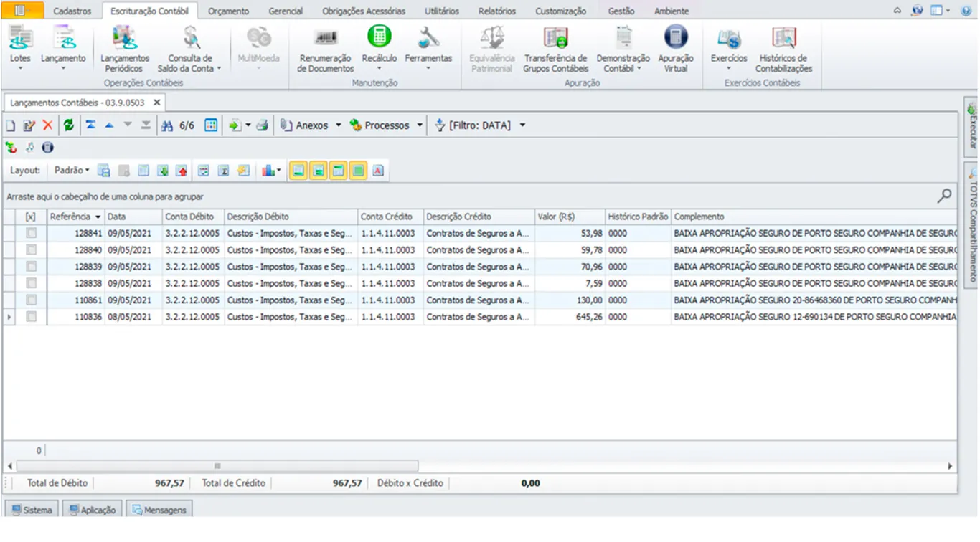This screenshot has height=542, width=980.
Task: Expand the Anexos dropdown
Action: (339, 125)
